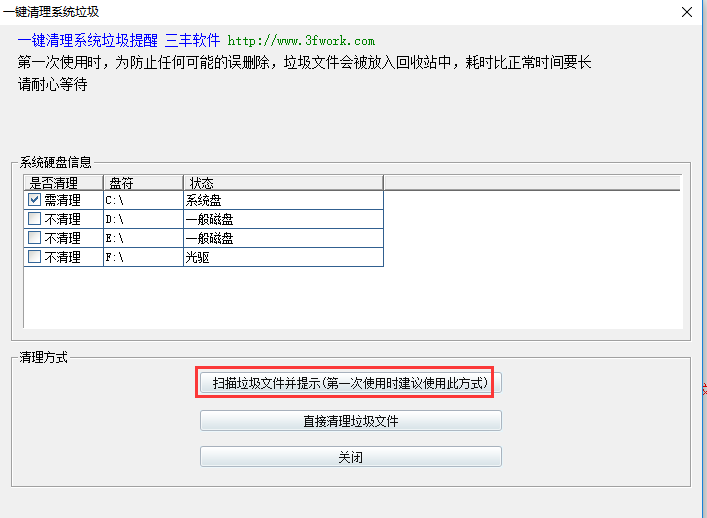Viewport: 707px width, 518px height.
Task: Click 一般磁盘 status in the D:\ row
Action: tap(284, 219)
